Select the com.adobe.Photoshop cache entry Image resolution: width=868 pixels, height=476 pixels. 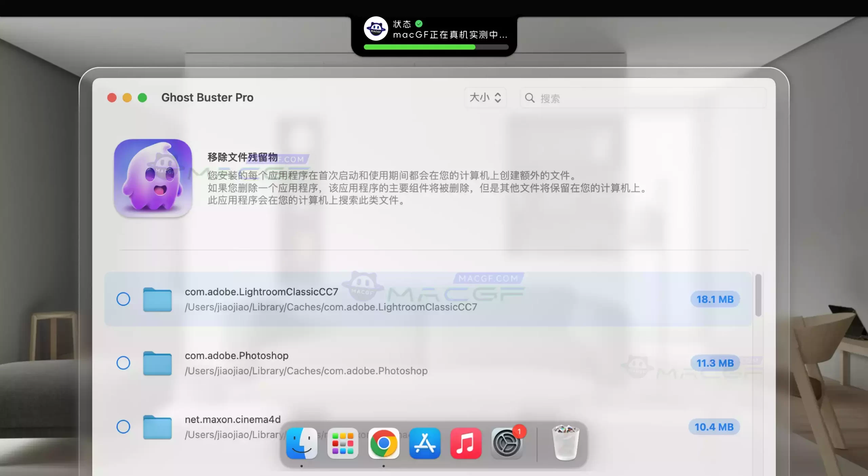tap(123, 362)
